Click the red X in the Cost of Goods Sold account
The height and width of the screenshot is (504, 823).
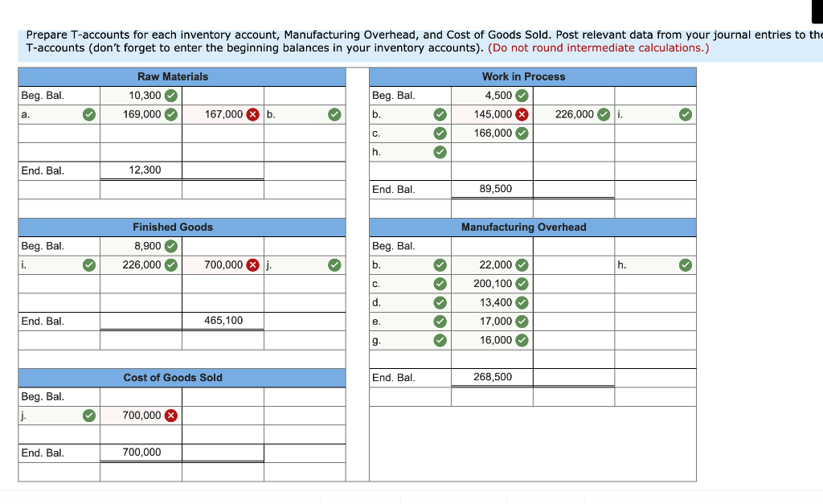click(171, 416)
